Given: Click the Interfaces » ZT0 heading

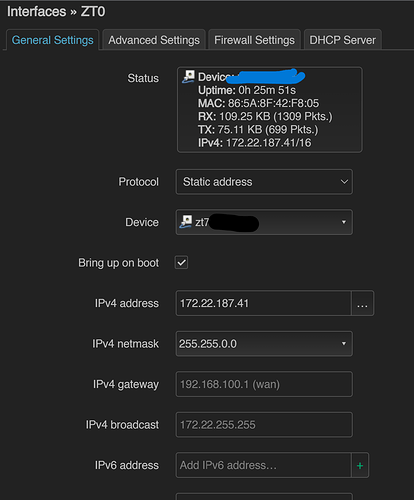Looking at the screenshot, I should pos(56,12).
